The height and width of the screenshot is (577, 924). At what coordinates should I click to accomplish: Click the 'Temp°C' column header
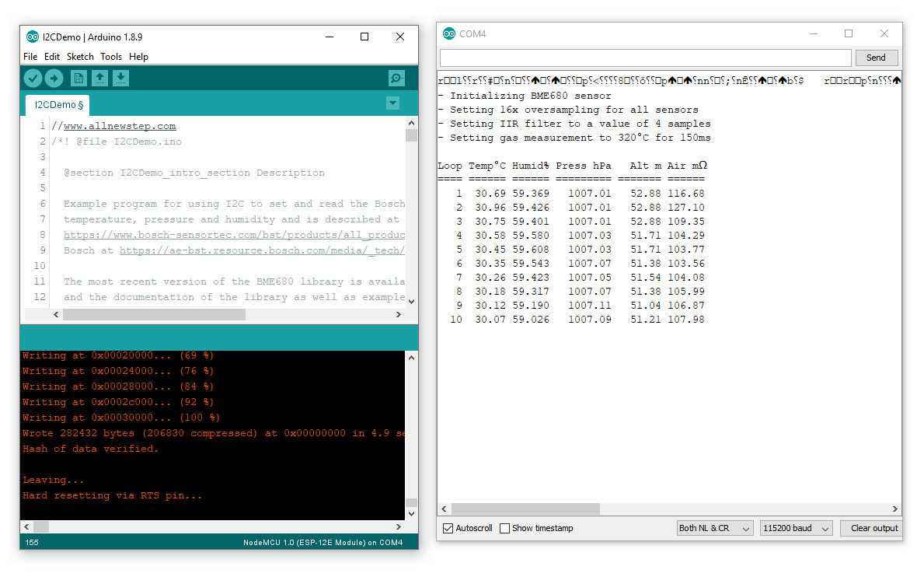point(487,166)
